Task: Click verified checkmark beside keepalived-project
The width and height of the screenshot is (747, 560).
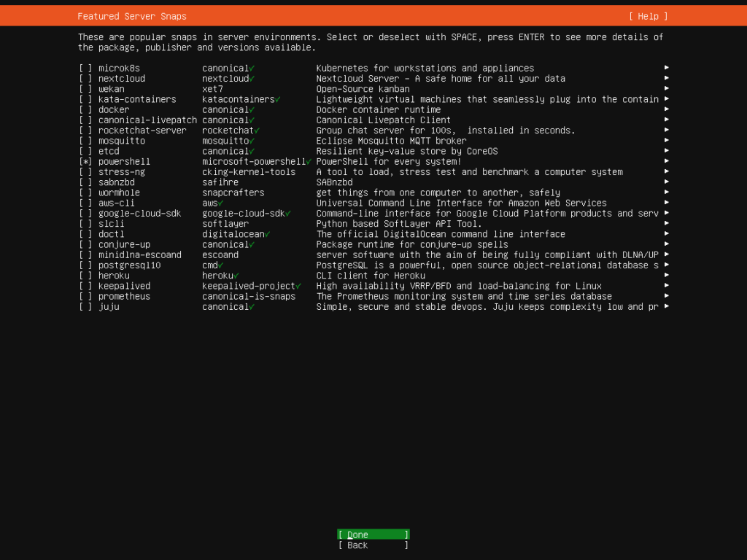Action: tap(298, 286)
